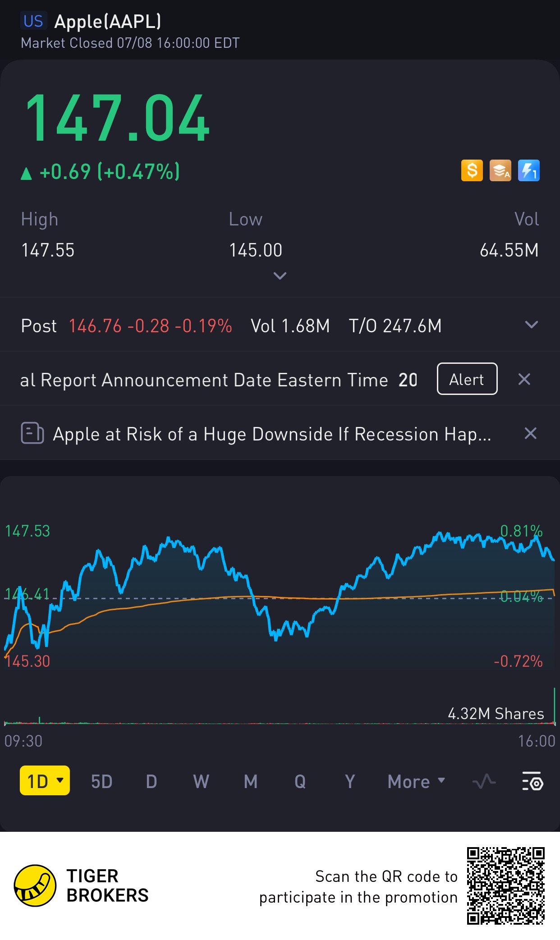
Task: Switch to the W weekly chart tab
Action: pos(201,781)
